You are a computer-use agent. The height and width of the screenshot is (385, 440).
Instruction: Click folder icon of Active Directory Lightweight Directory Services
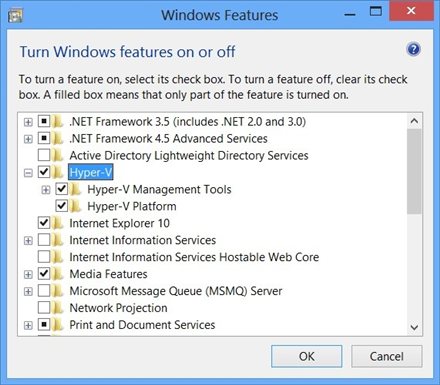[58, 155]
